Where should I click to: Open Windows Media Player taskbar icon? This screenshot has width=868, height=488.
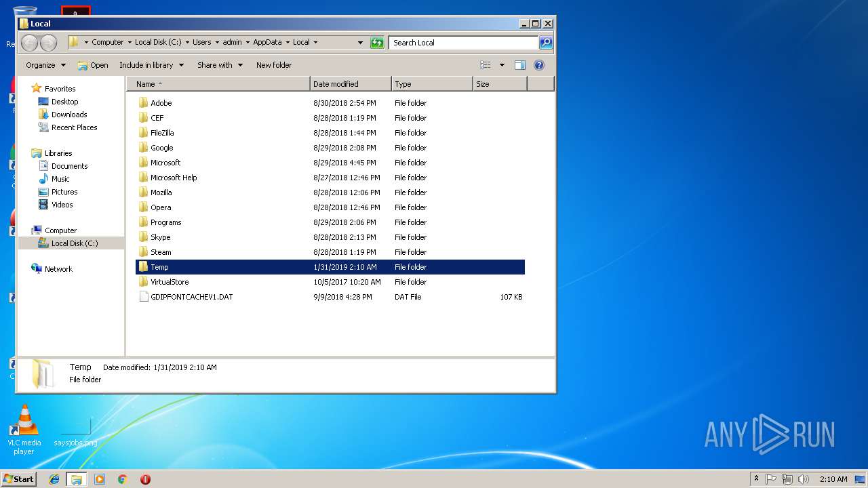coord(100,479)
